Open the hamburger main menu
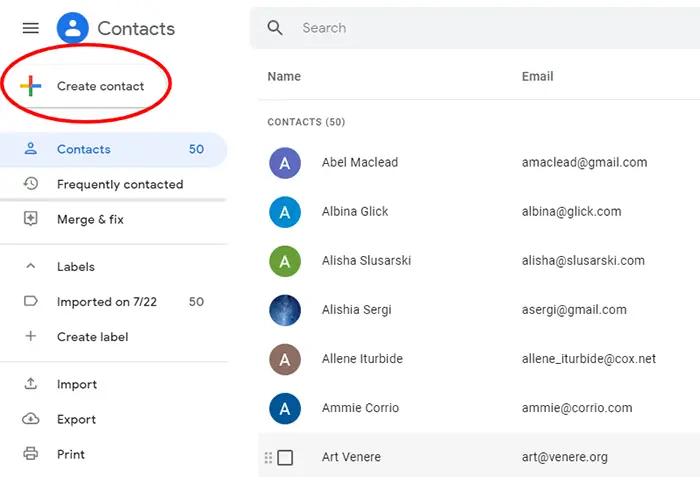Viewport: 700px width, 477px height. pyautogui.click(x=30, y=28)
